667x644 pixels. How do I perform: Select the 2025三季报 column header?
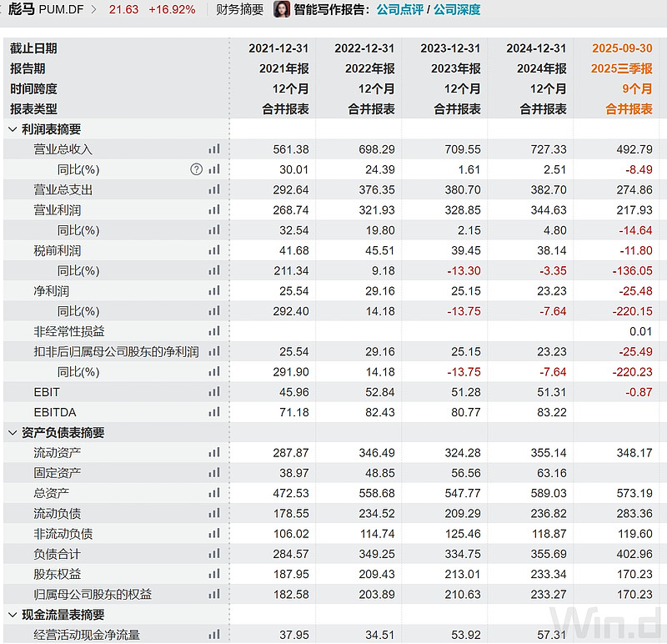point(621,68)
